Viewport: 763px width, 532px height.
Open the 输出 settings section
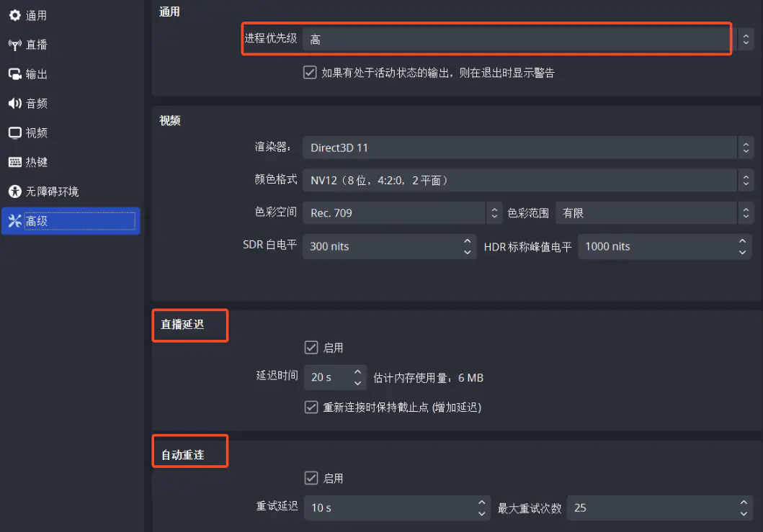(71, 74)
